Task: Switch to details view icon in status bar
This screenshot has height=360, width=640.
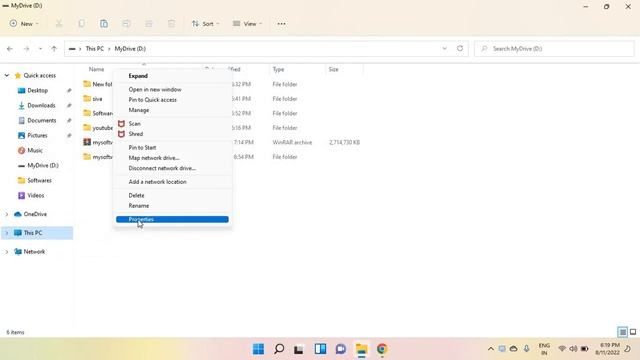Action: 622,332
